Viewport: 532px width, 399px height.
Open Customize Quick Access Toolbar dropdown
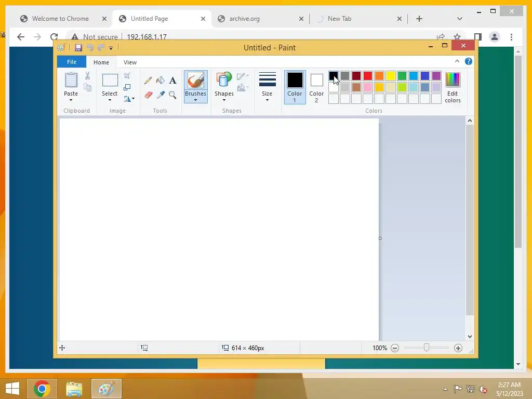click(111, 48)
